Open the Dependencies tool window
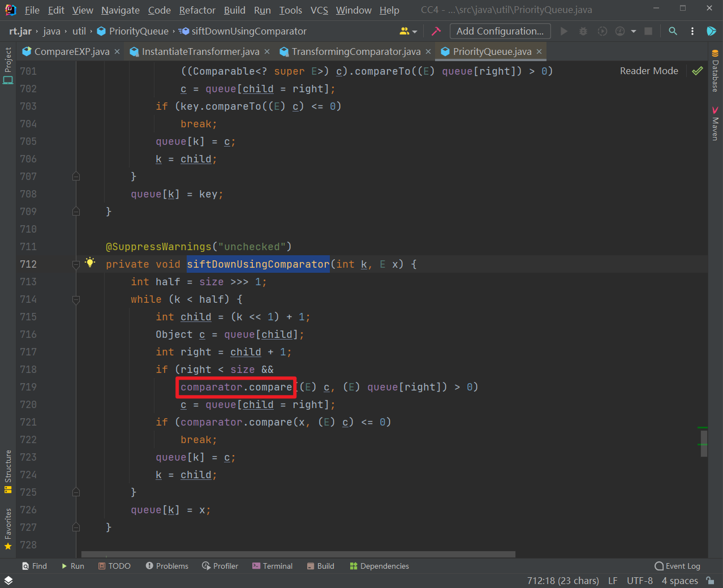 pos(378,566)
